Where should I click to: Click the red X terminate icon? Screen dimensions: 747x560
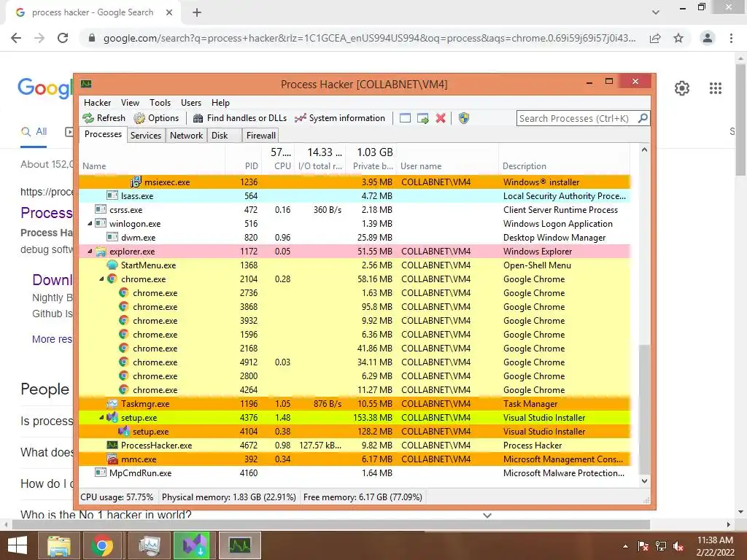click(441, 118)
